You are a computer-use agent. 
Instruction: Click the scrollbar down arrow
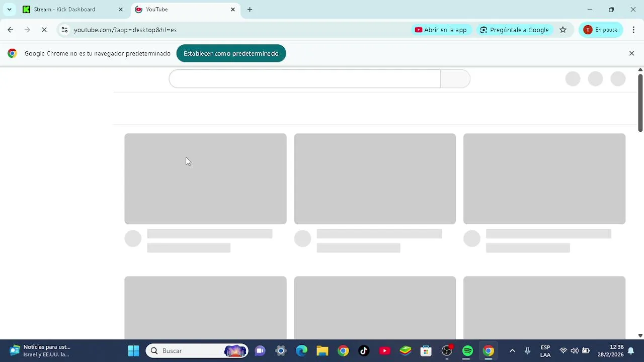tap(640, 335)
